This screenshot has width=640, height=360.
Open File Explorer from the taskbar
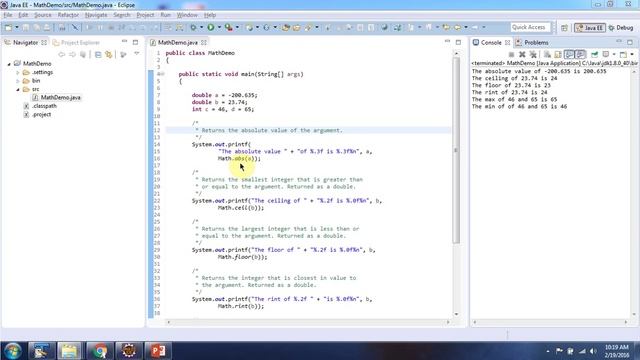(69, 351)
